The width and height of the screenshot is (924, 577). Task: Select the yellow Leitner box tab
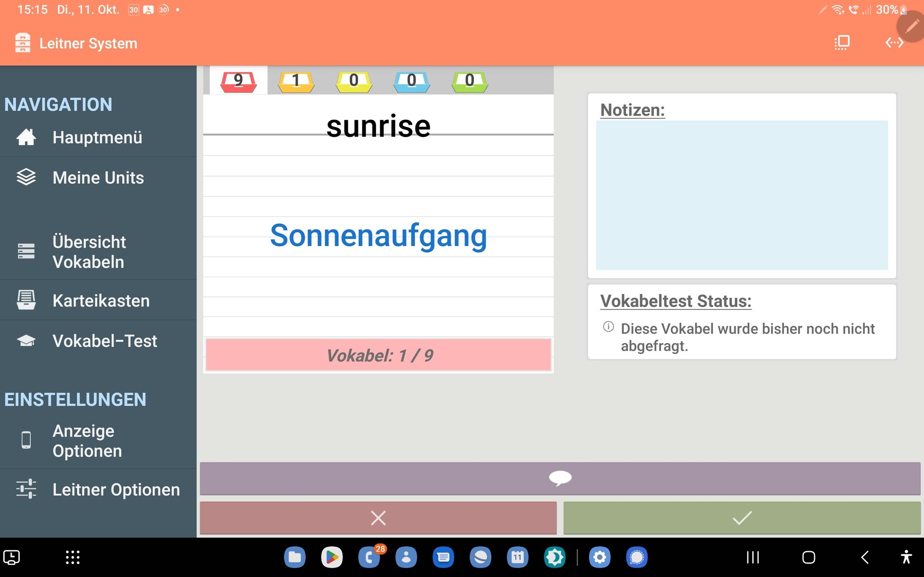354,81
